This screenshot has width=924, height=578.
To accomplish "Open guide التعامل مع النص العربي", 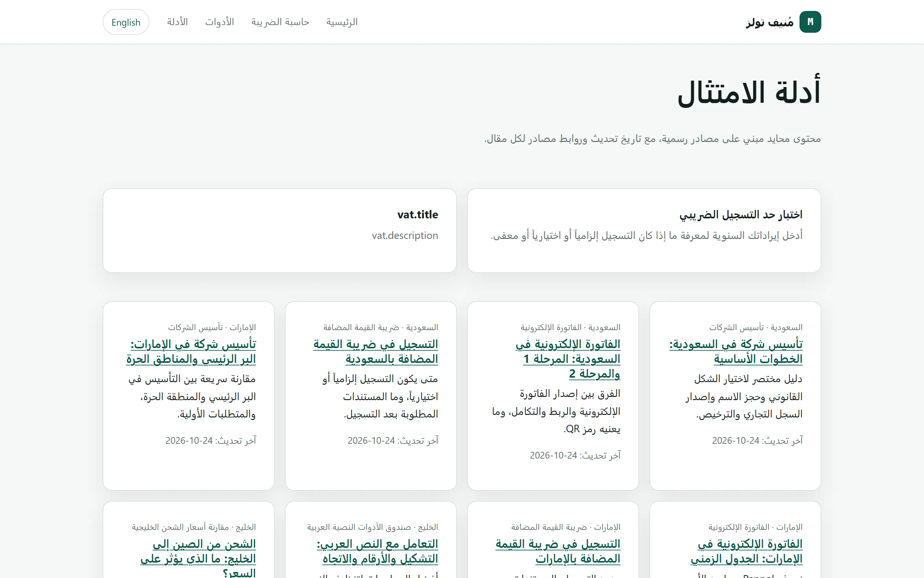I will [377, 551].
